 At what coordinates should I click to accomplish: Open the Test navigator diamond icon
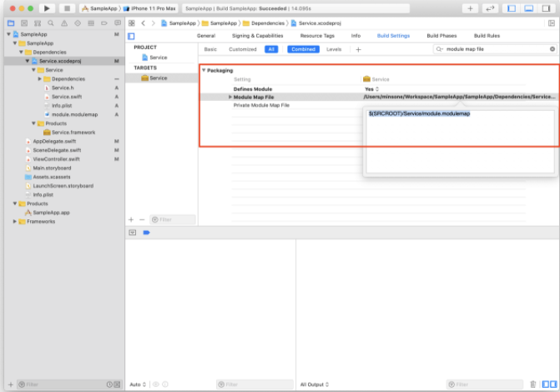[x=78, y=23]
